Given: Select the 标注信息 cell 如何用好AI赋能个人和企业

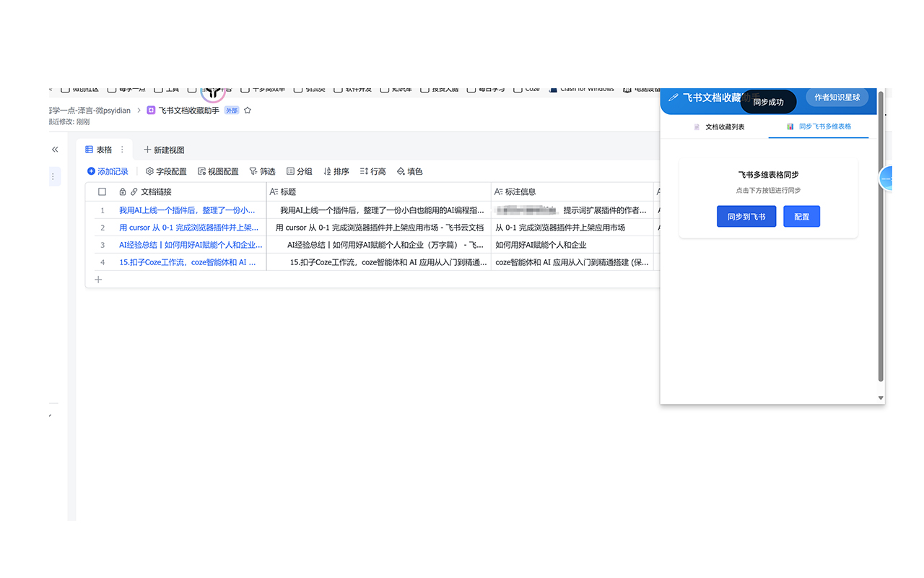Looking at the screenshot, I should click(572, 245).
